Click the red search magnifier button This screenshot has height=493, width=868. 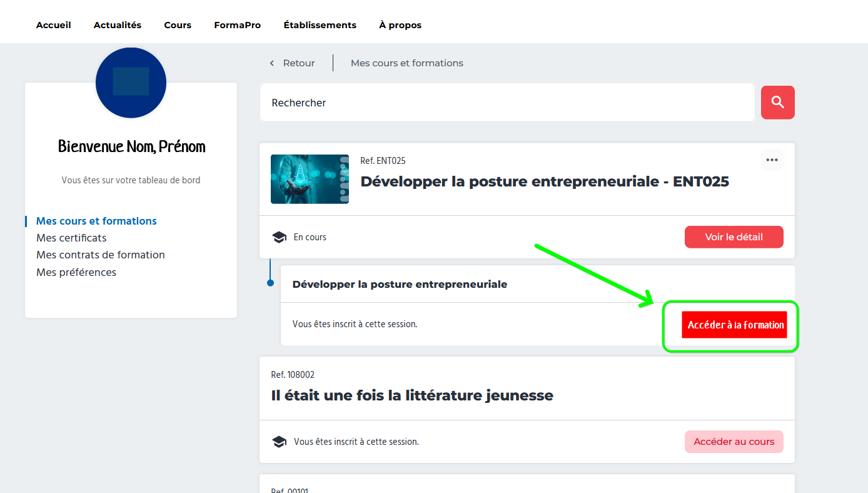(777, 103)
